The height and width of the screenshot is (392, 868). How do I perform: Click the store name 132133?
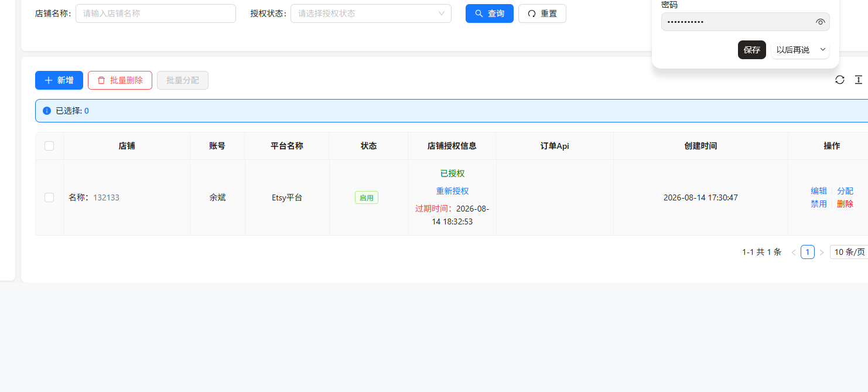[x=106, y=197]
